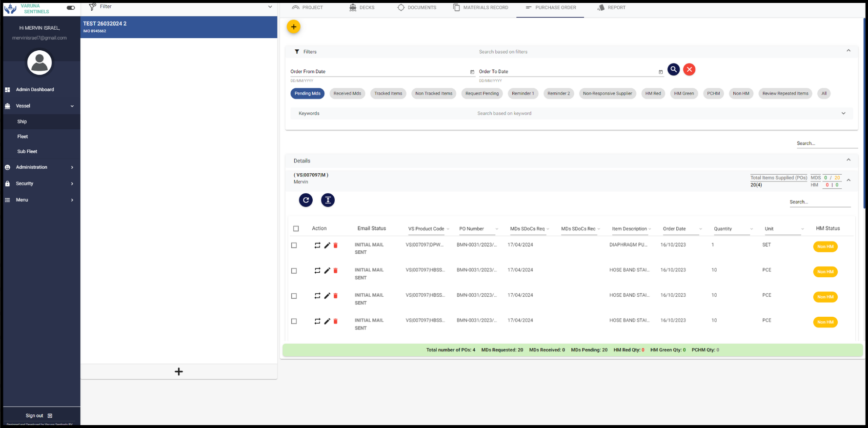Screen dimensions: 868x428
Task: Switch to the PROJECT tab
Action: [x=307, y=8]
